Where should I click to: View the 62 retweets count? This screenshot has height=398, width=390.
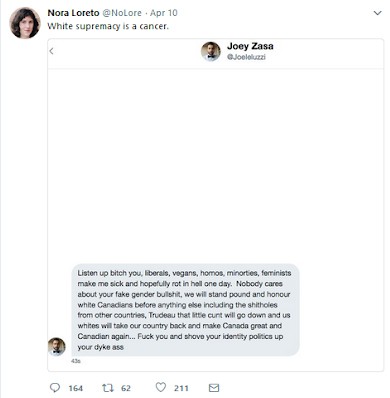pos(126,388)
